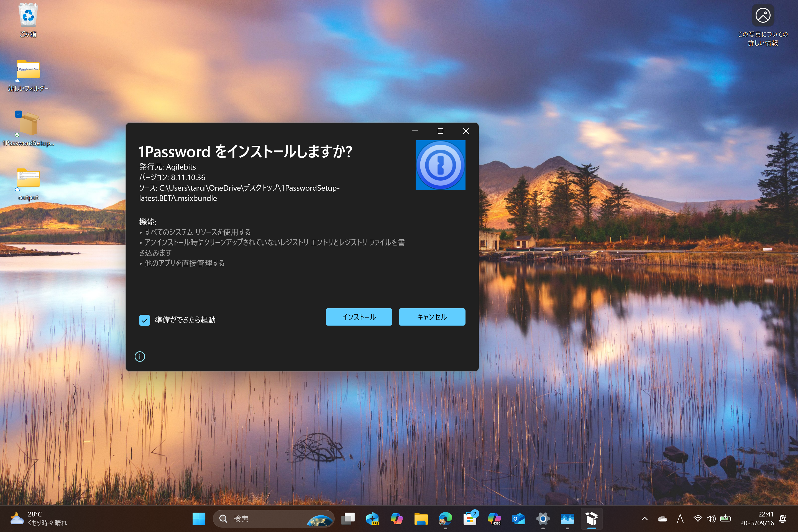Viewport: 798px width, 532px height.
Task: Open the OneDrive cloud status flyout
Action: pyautogui.click(x=663, y=518)
